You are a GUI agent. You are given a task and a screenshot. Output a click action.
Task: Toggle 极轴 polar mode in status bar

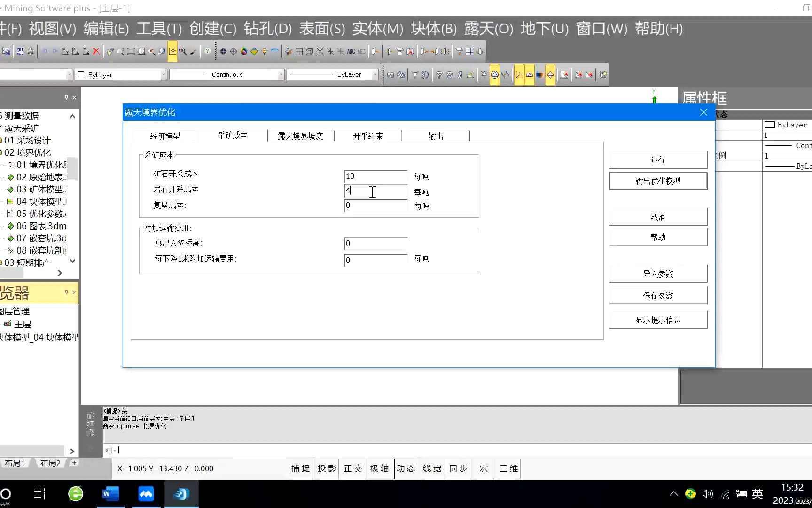tap(380, 468)
